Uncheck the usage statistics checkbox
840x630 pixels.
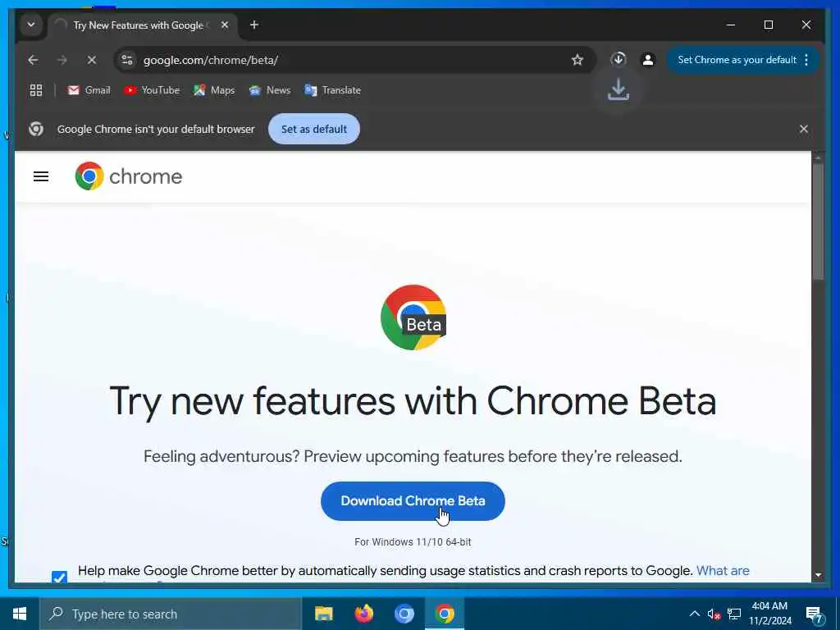[x=59, y=577]
